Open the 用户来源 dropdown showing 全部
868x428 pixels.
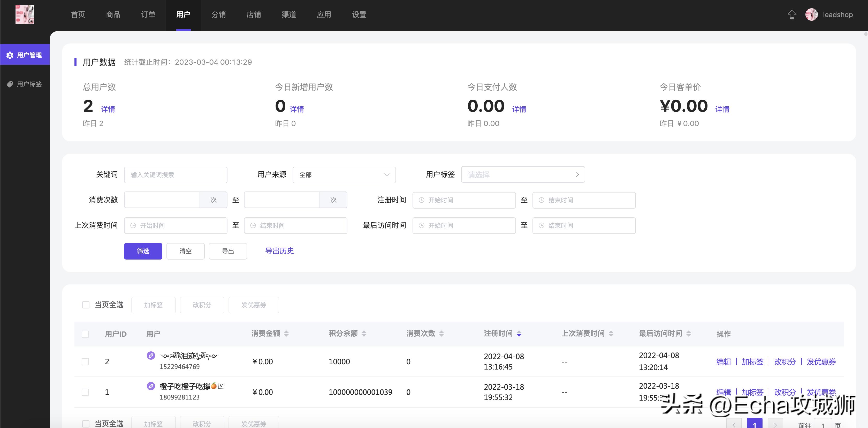pos(344,175)
